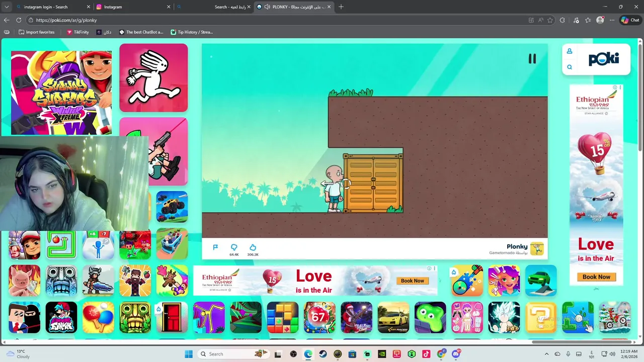Screen dimensions: 644x362
Task: Open the red door game icon
Action: (172, 317)
